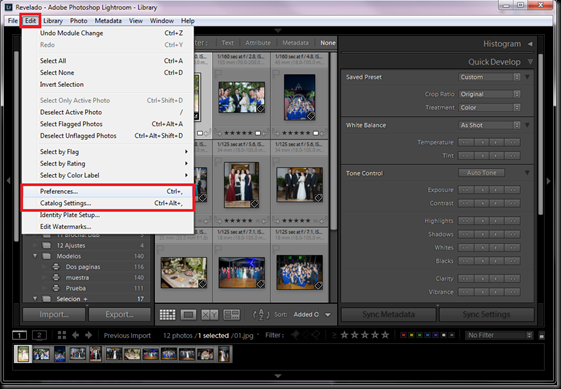
Task: Open White Balance dropdown
Action: click(489, 125)
